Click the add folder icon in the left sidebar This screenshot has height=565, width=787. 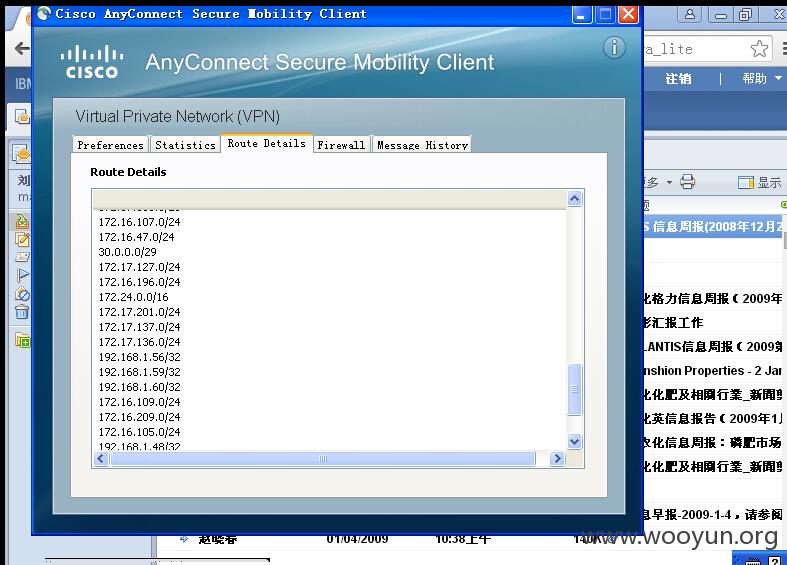(23, 341)
